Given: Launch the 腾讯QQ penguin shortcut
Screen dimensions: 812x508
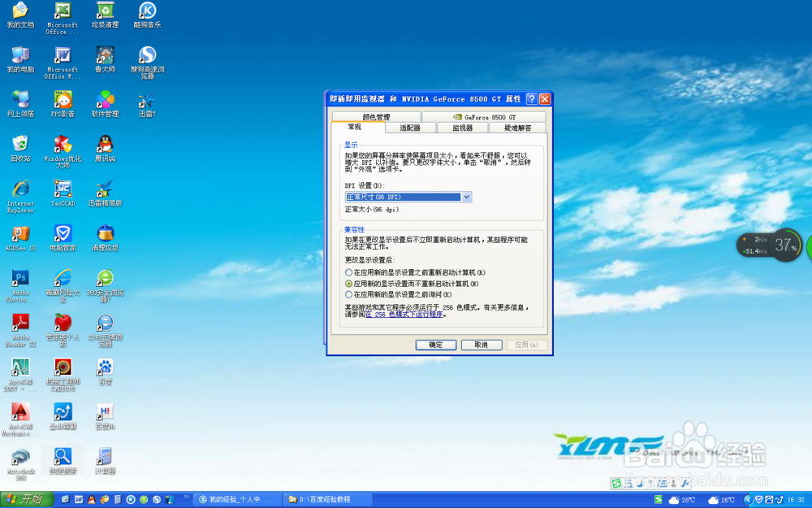Looking at the screenshot, I should pos(105,149).
